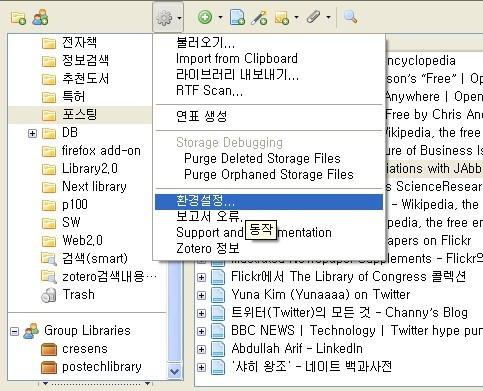Select the p100 collection
The height and width of the screenshot is (391, 483).
coord(75,205)
